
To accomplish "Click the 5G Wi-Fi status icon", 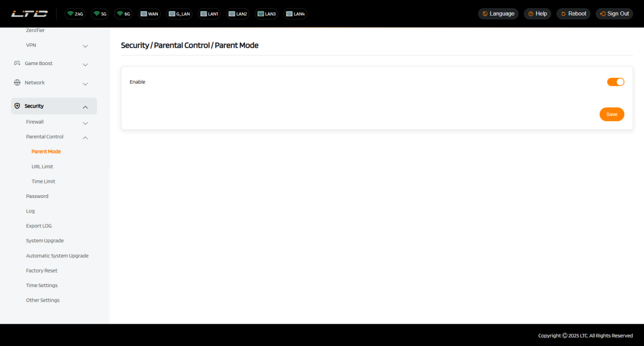I will [x=100, y=14].
